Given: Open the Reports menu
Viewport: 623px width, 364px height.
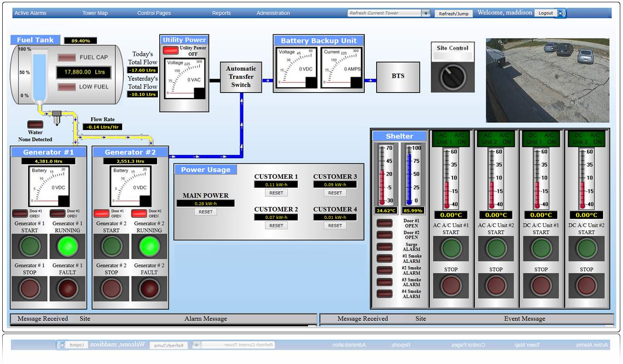Looking at the screenshot, I should click(221, 13).
